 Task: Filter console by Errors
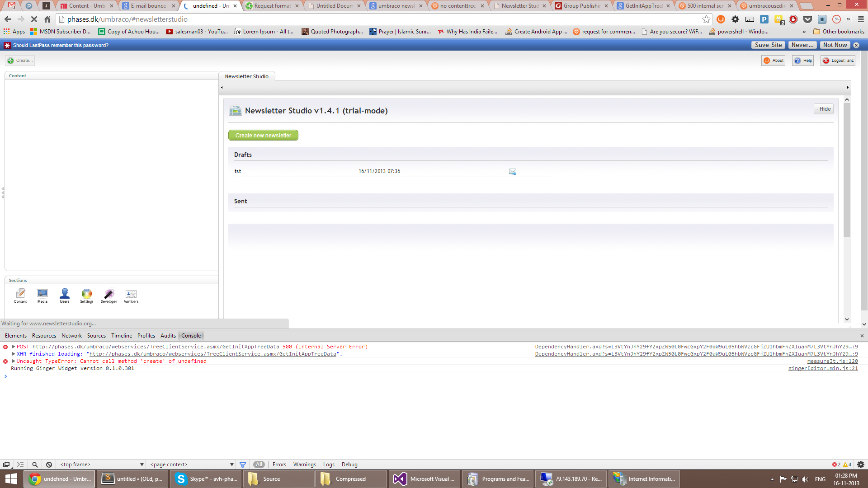click(x=279, y=465)
